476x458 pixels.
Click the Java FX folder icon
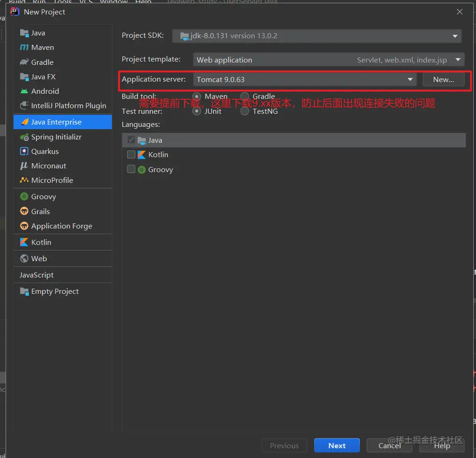[x=24, y=76]
